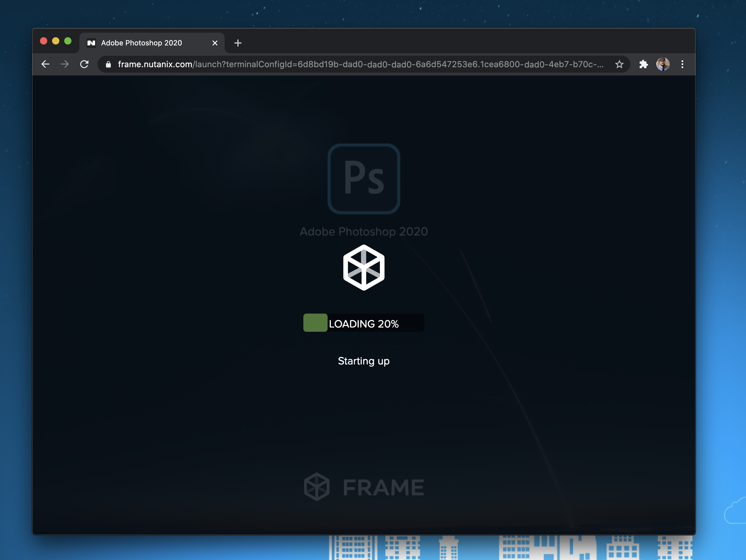Viewport: 746px width, 560px height.
Task: Click the Loading 20% progress bar
Action: pos(364,323)
